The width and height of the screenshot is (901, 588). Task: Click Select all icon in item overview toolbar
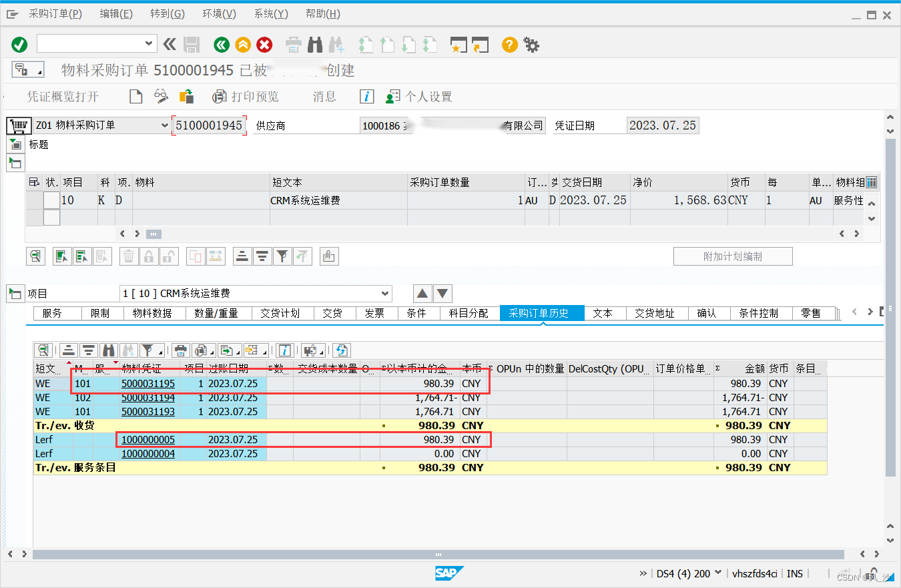62,256
